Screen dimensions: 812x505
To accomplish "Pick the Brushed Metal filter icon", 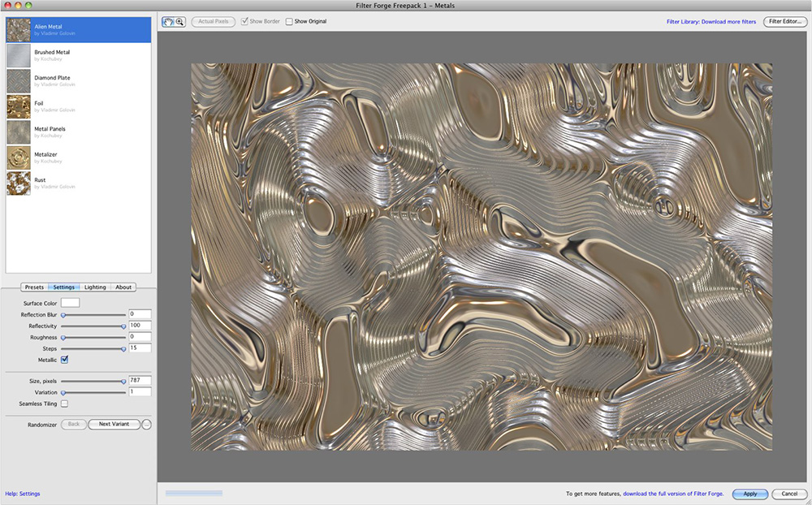I will pos(19,55).
